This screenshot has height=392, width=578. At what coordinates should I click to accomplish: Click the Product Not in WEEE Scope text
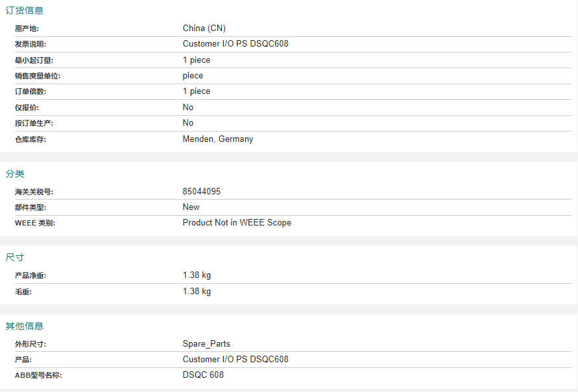click(x=237, y=223)
